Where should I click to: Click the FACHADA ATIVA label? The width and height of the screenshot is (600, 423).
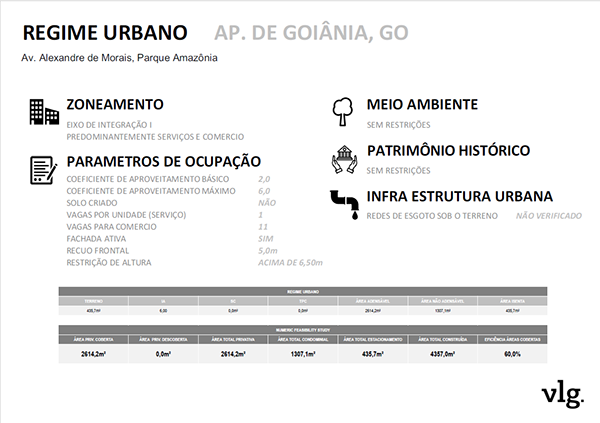pyautogui.click(x=96, y=238)
